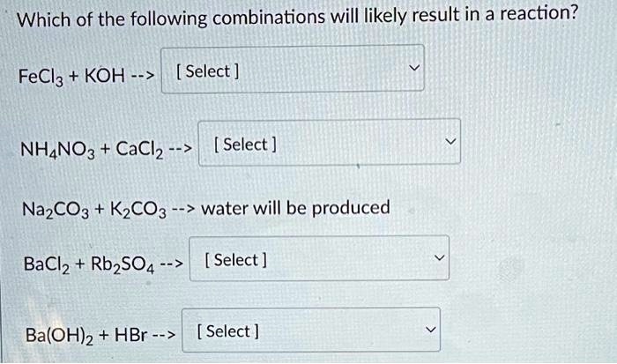617x364 pixels.
Task: Click the chevron arrow in the Ba(OH)2 + HBr dropdown
Action: tap(429, 331)
